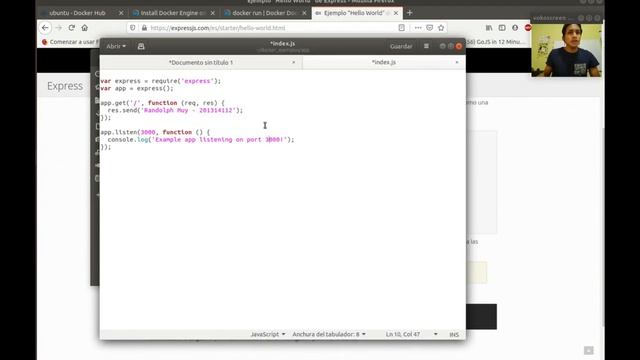Switch to docker run Docker Docs tab
640x360 pixels.
(264, 13)
